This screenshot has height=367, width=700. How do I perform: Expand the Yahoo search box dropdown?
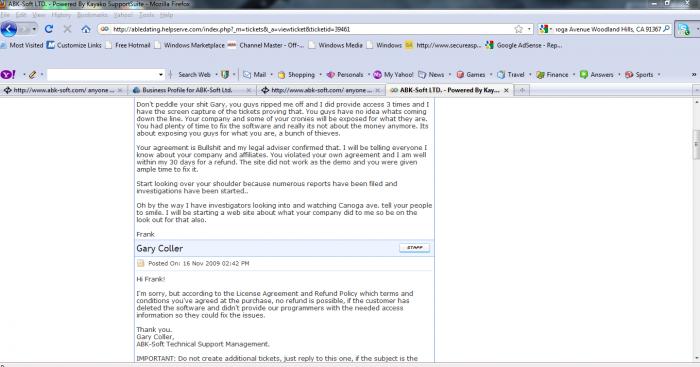click(161, 75)
